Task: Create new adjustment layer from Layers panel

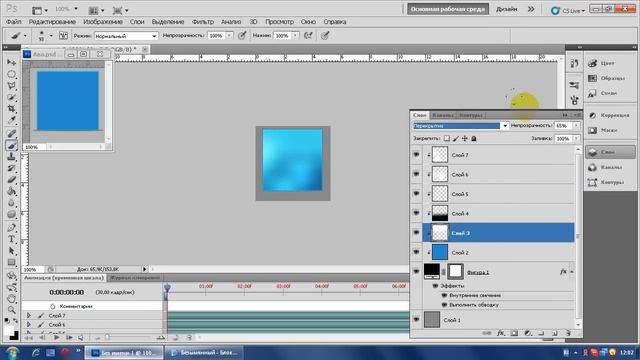Action: (x=528, y=333)
